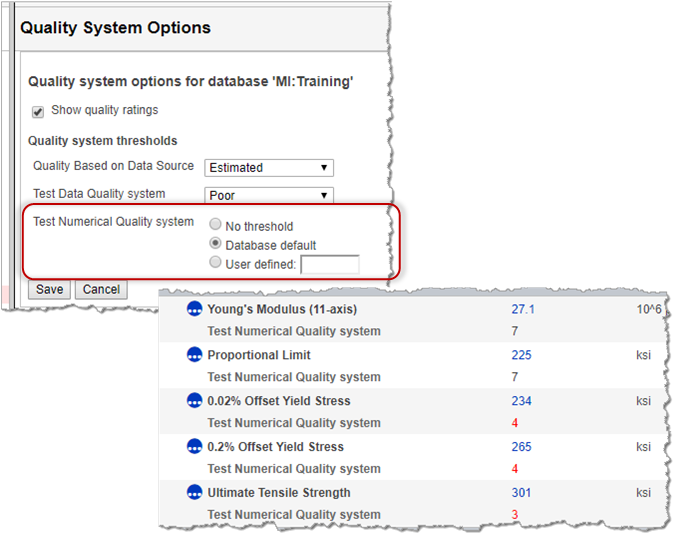Select the No threshold radio option
Image resolution: width=678 pixels, height=537 pixels.
[215, 226]
